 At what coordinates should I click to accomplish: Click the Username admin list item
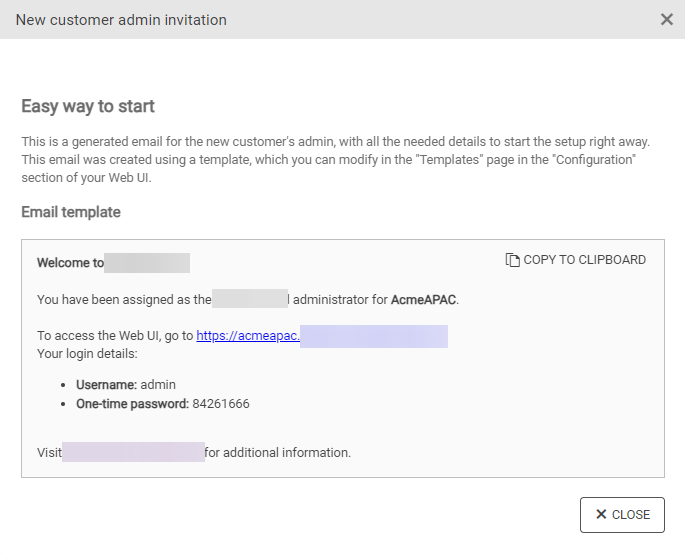[126, 384]
